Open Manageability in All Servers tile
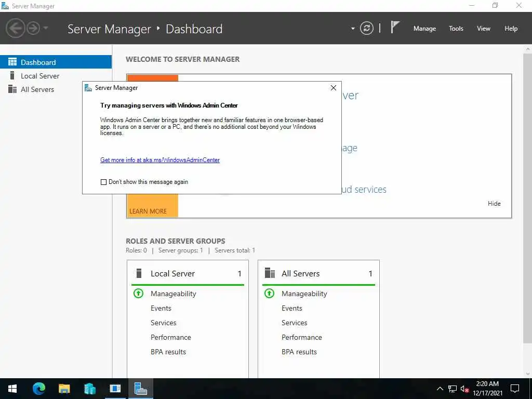The width and height of the screenshot is (532, 399). tap(304, 294)
